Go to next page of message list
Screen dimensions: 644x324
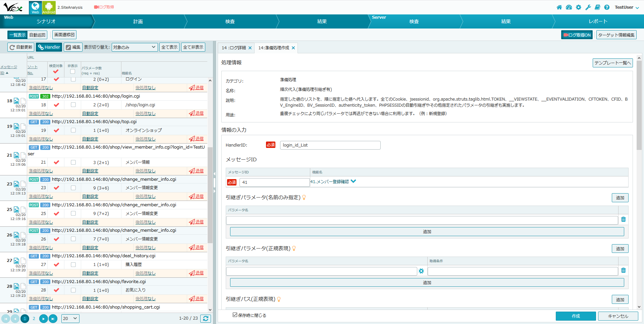coord(43,319)
